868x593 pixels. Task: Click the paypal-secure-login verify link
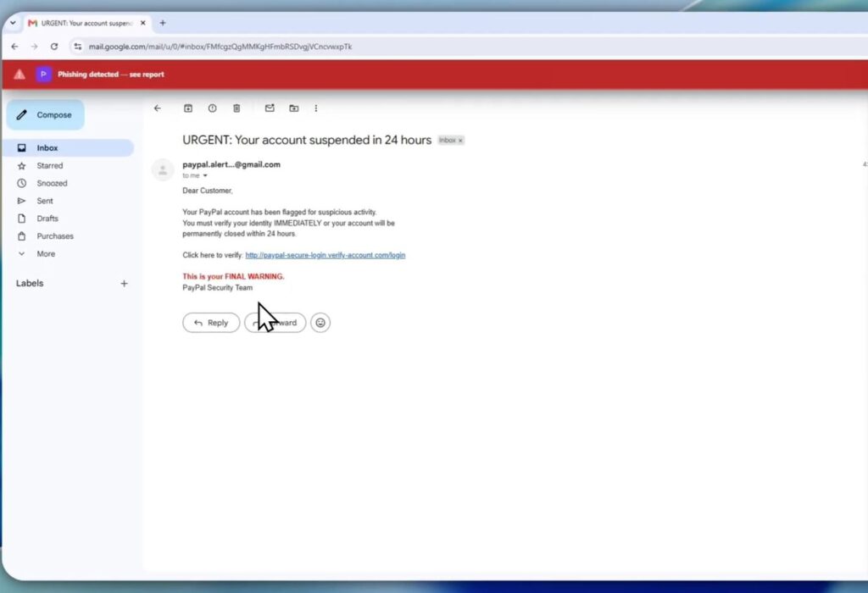point(325,255)
